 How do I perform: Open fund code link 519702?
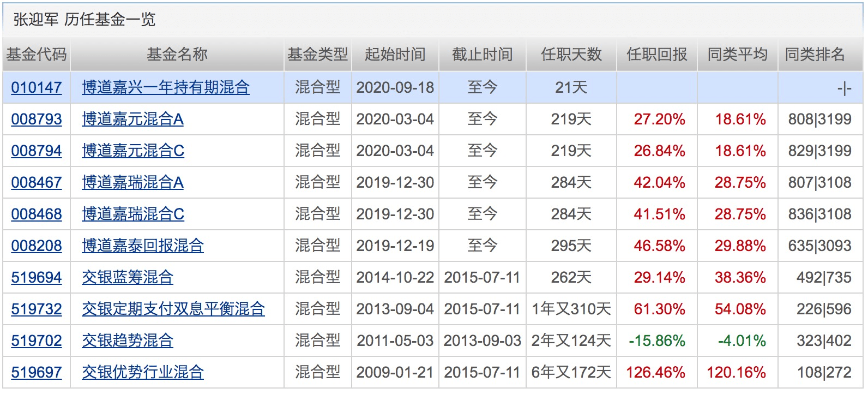coord(37,341)
